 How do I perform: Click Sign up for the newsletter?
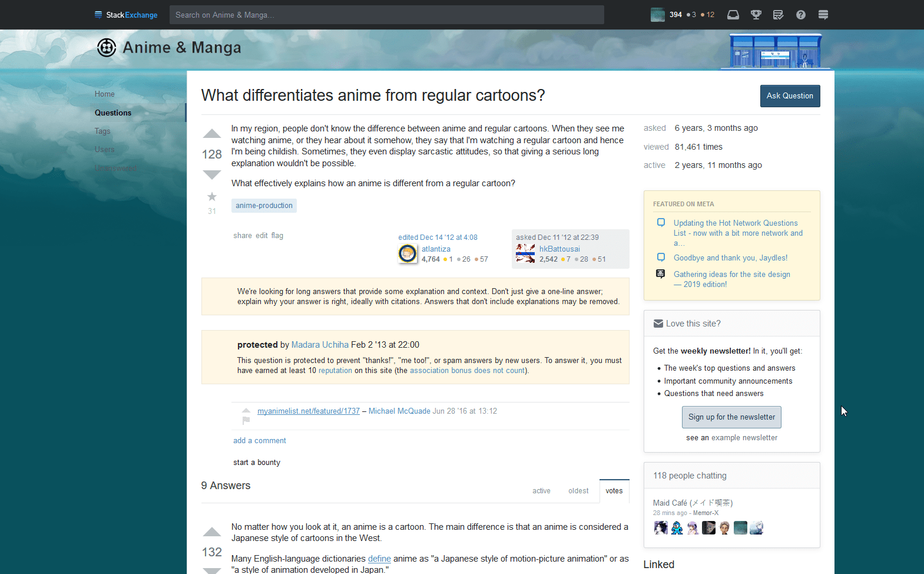[x=731, y=417]
